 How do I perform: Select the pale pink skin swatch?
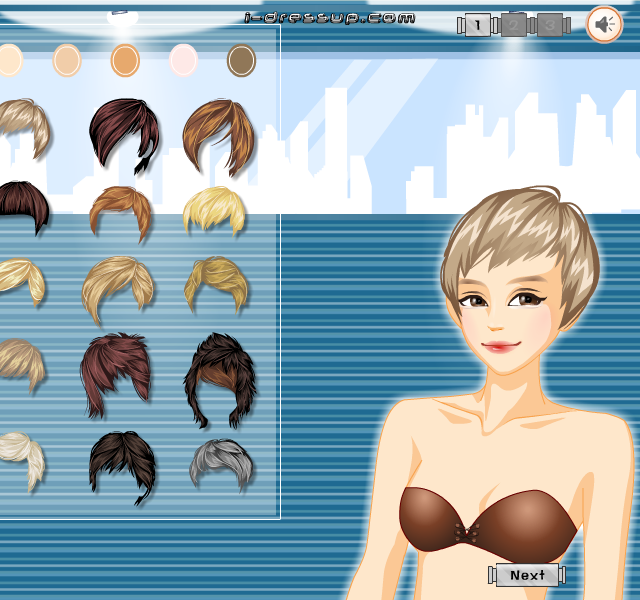183,60
